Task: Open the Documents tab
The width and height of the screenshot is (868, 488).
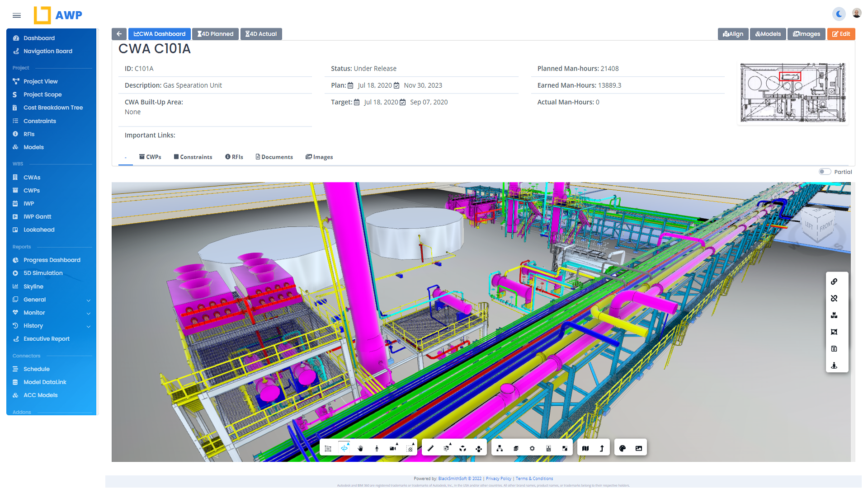Action: [x=274, y=157]
